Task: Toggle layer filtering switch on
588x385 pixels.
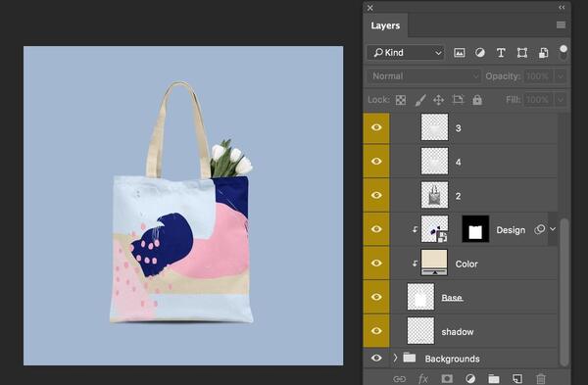Action: click(563, 52)
